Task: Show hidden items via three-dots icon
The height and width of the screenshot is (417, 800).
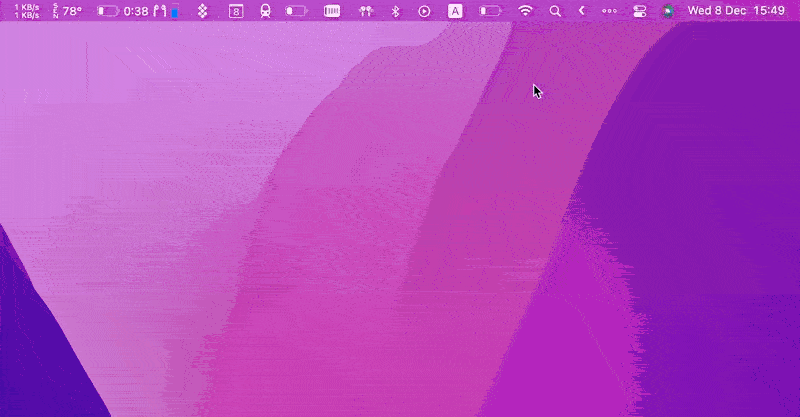Action: (609, 11)
